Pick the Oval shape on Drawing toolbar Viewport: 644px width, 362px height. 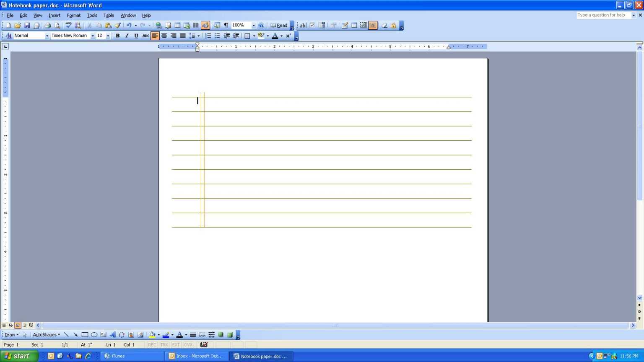click(x=93, y=334)
